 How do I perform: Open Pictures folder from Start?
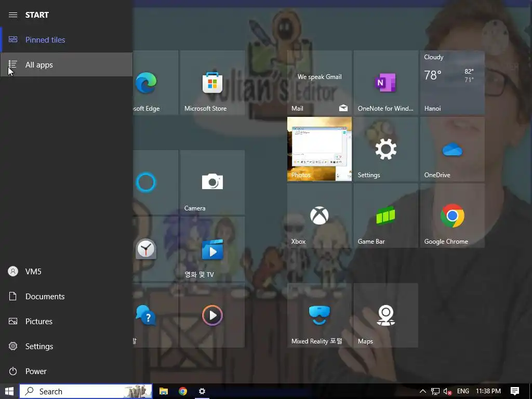click(66, 321)
